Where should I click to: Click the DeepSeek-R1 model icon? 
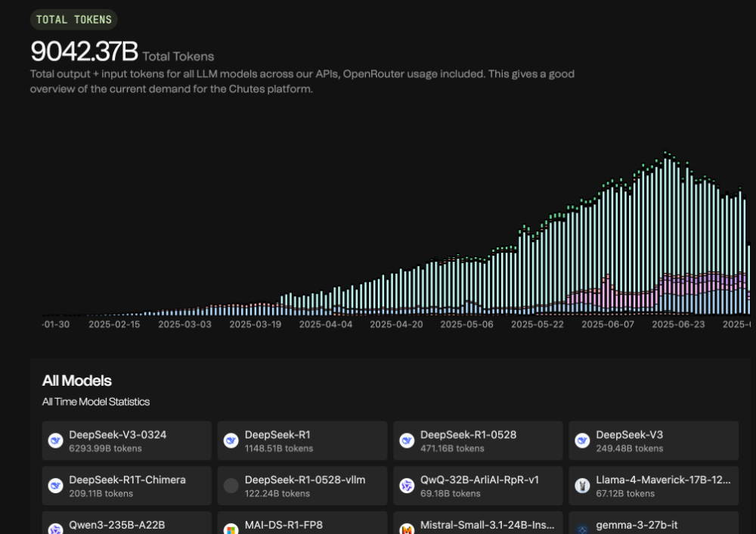pyautogui.click(x=231, y=441)
